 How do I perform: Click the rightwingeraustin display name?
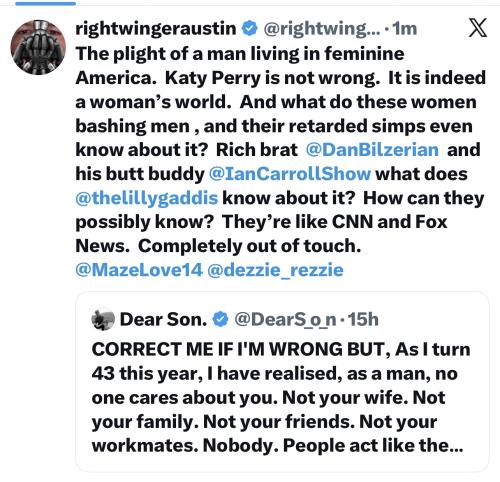click(156, 28)
